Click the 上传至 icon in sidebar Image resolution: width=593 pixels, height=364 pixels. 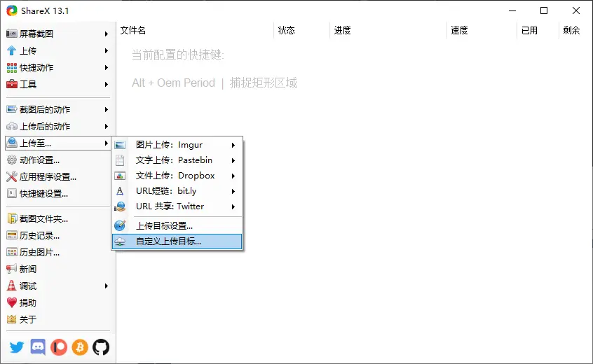click(12, 143)
